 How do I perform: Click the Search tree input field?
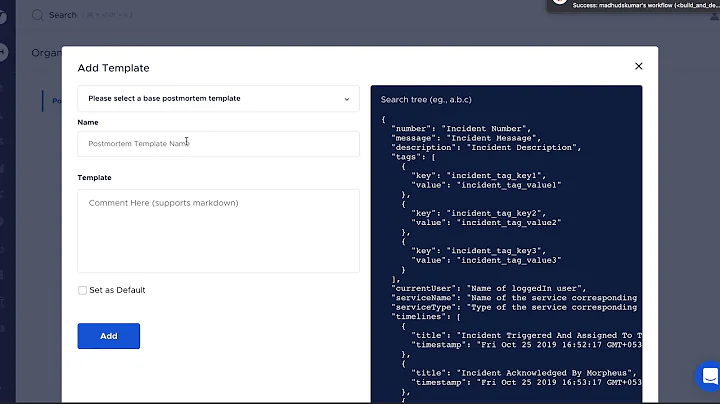coord(506,100)
